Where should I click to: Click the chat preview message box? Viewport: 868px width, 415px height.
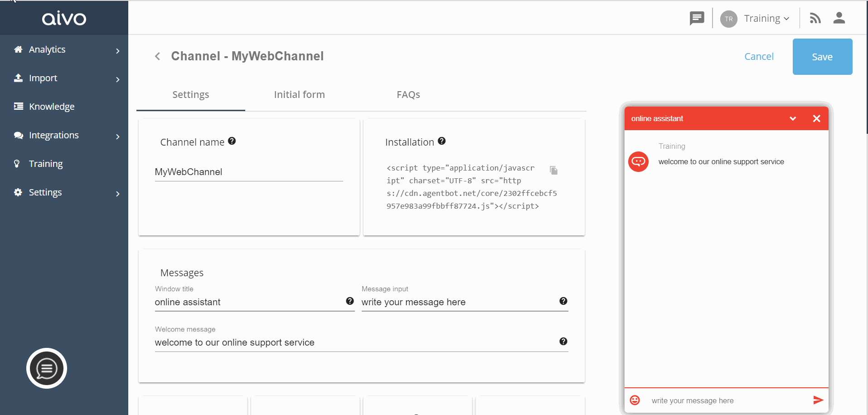pos(727,400)
